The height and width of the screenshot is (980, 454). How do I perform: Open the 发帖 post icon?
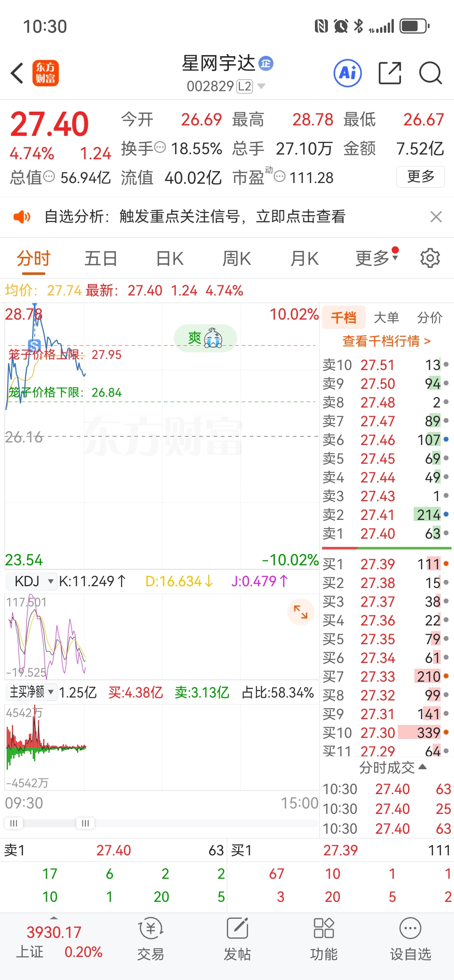237,939
